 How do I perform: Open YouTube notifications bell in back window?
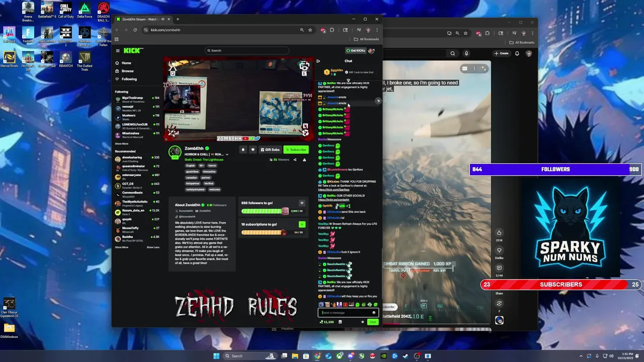point(518,53)
